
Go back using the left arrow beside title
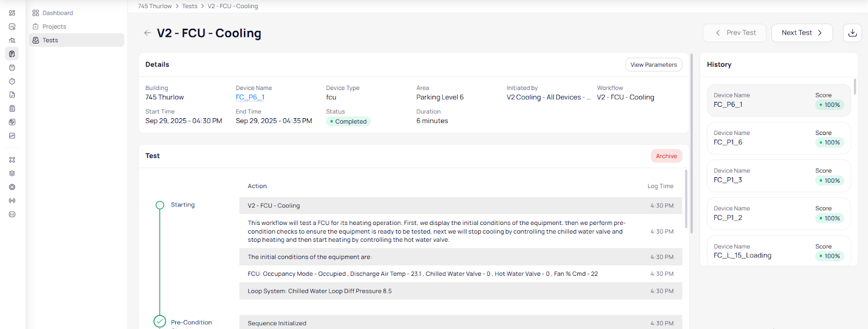click(147, 33)
